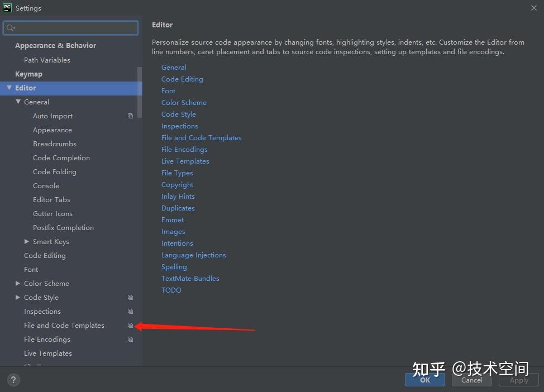Click project-level icon beside Code Style
Image resolution: width=544 pixels, height=392 pixels.
pyautogui.click(x=131, y=297)
